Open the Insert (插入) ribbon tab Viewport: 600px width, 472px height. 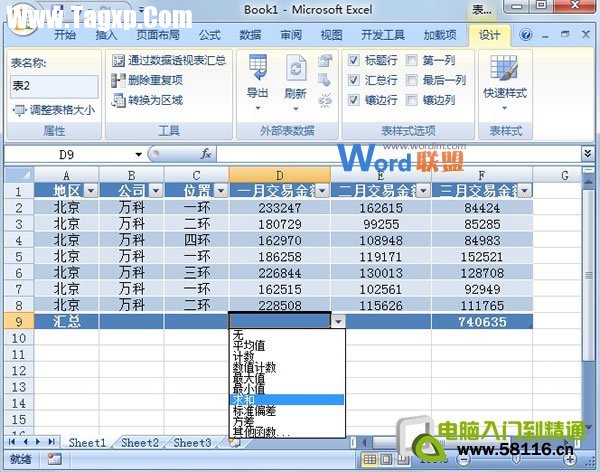106,35
